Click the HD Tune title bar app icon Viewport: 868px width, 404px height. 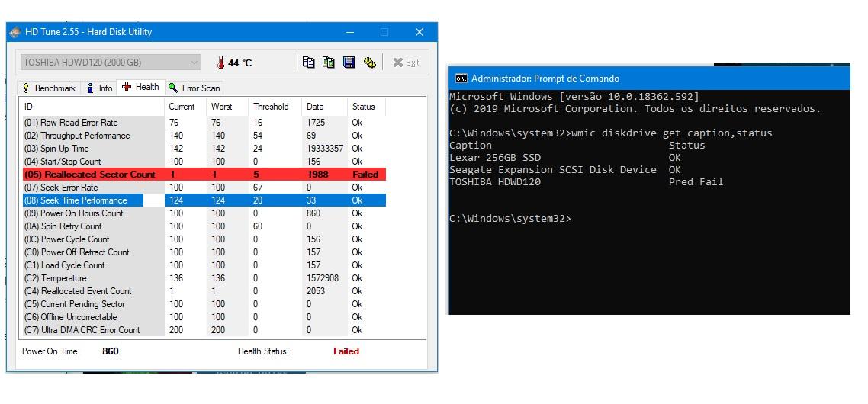(x=15, y=32)
